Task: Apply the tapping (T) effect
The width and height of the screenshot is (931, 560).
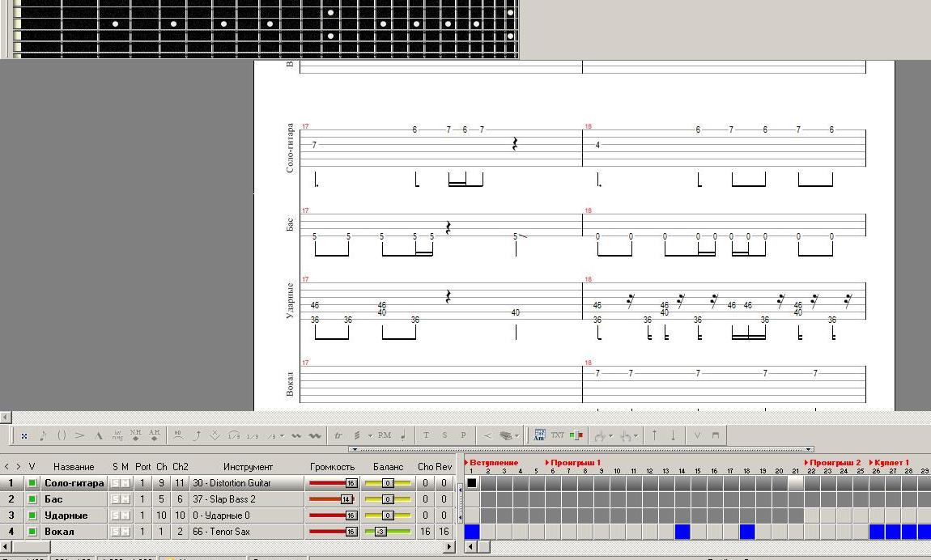Action: click(x=426, y=435)
